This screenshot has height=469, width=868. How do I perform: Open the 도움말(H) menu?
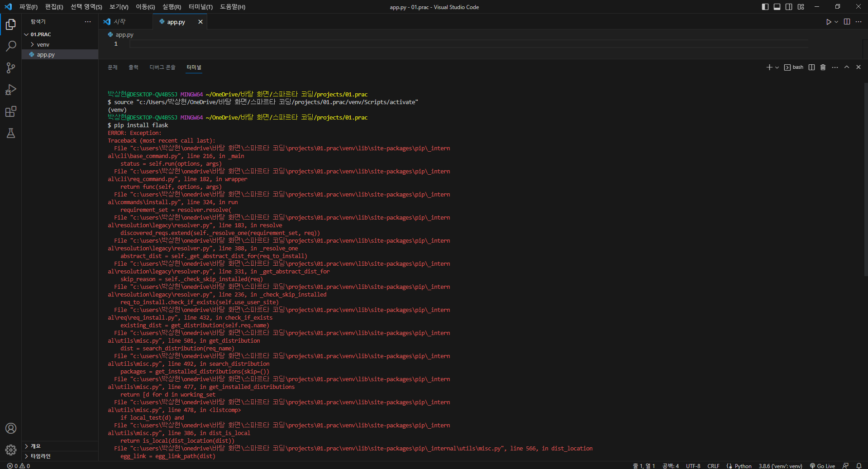[x=233, y=7]
